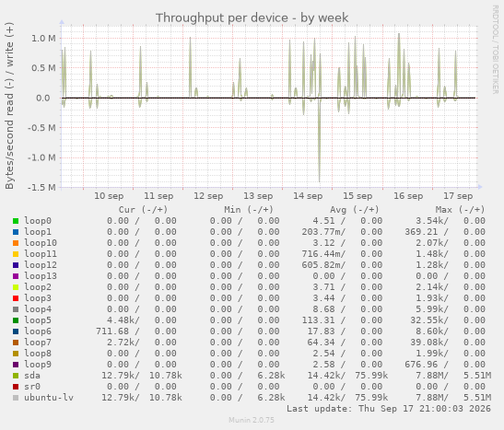504x430 pixels.
Task: Click loop6 current read value '711.68'
Action: (x=112, y=331)
